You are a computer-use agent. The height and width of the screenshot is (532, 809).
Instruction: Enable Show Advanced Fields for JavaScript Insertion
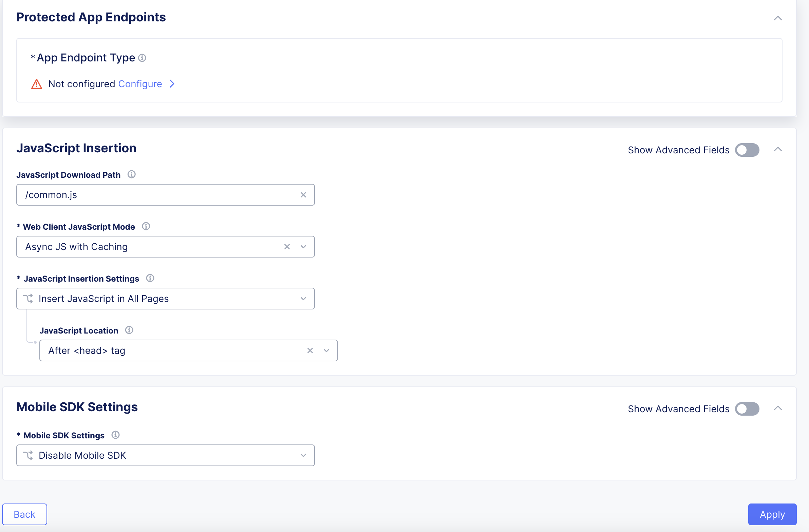(x=747, y=150)
